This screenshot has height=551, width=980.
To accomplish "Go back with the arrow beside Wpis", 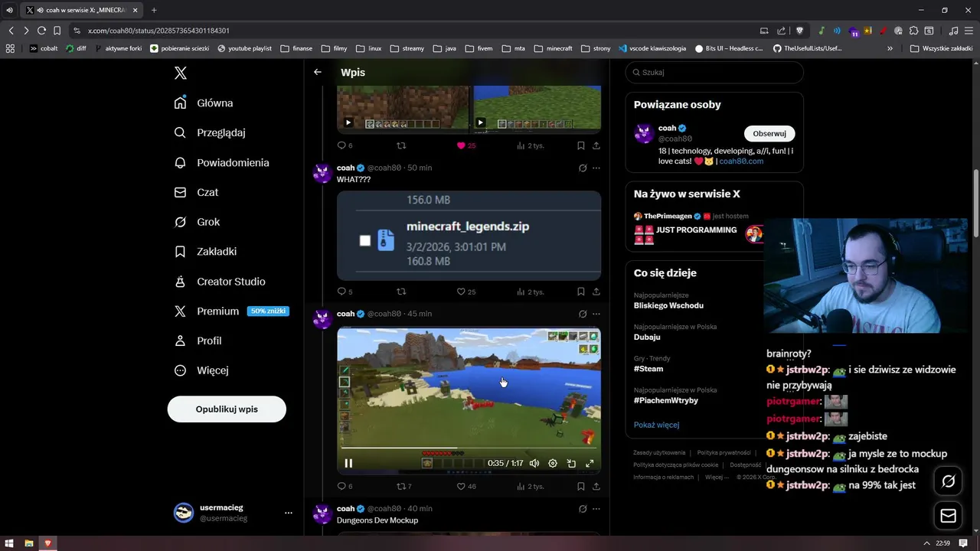I will tap(317, 72).
